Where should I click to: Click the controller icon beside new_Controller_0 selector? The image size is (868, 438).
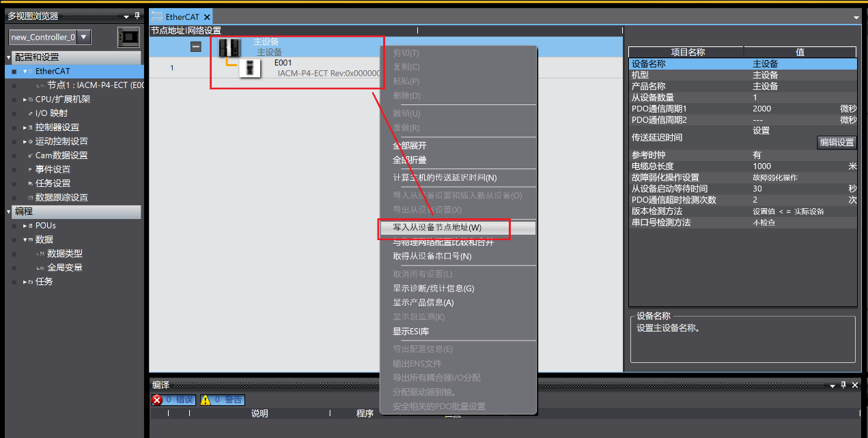128,37
